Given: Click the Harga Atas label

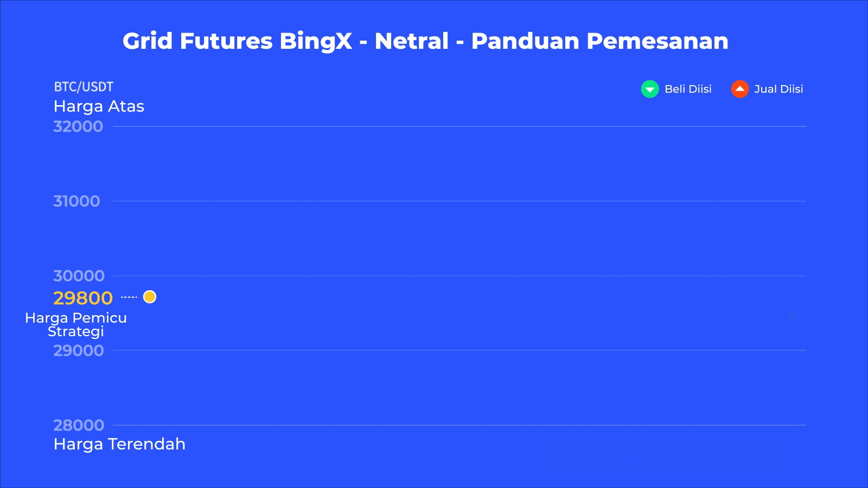Looking at the screenshot, I should point(99,106).
